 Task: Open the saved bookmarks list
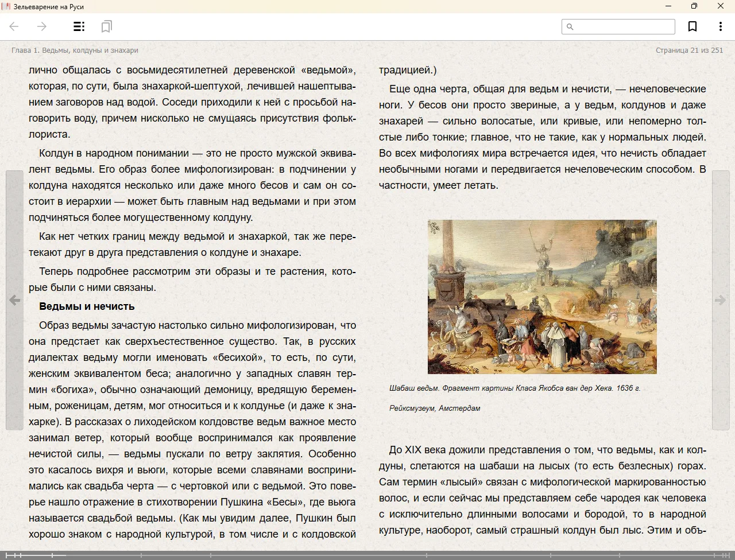click(x=106, y=26)
